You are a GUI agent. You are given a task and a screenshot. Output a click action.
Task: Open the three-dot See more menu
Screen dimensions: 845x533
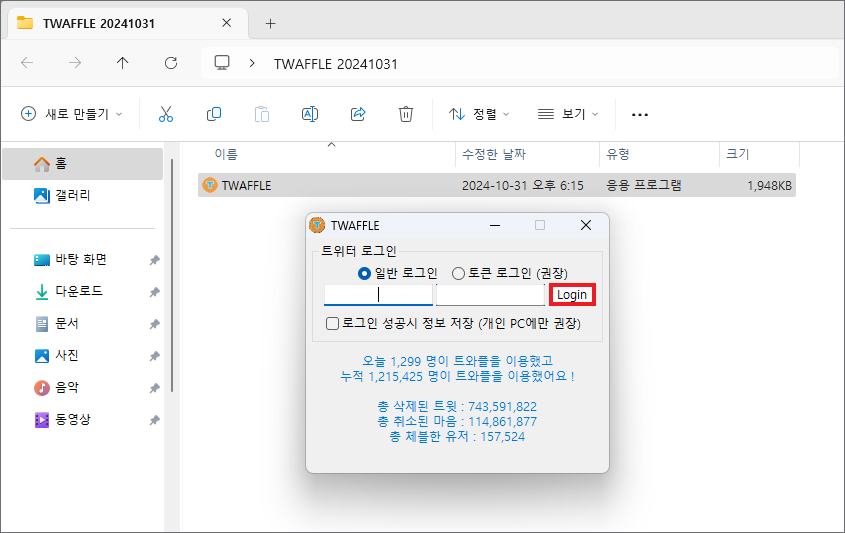pyautogui.click(x=640, y=115)
